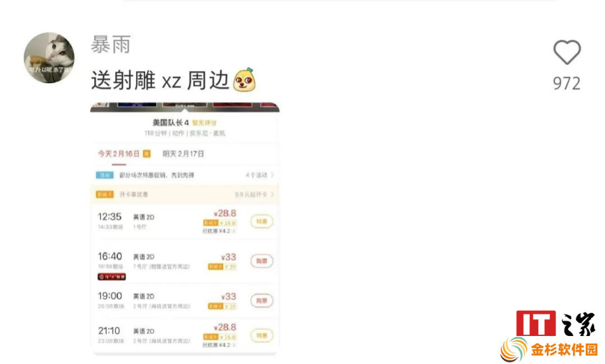The width and height of the screenshot is (605, 364).
Task: Open the 暴雨 username link
Action: 111,44
